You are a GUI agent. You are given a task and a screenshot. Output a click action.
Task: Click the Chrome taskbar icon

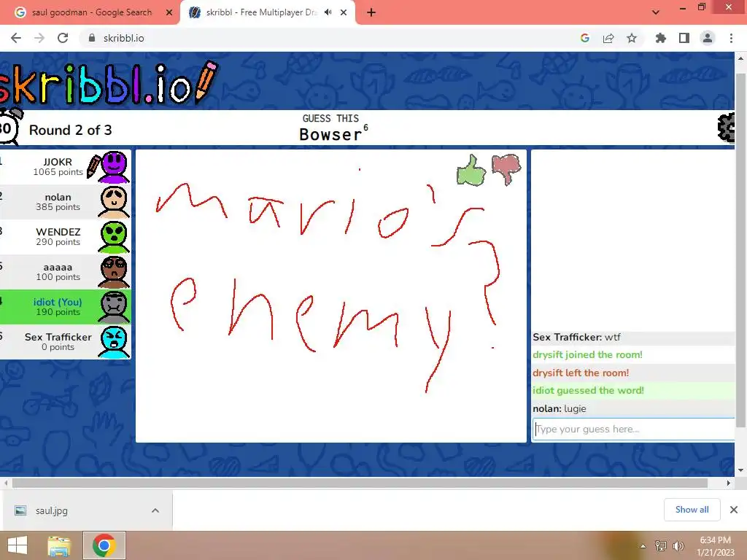pos(104,545)
